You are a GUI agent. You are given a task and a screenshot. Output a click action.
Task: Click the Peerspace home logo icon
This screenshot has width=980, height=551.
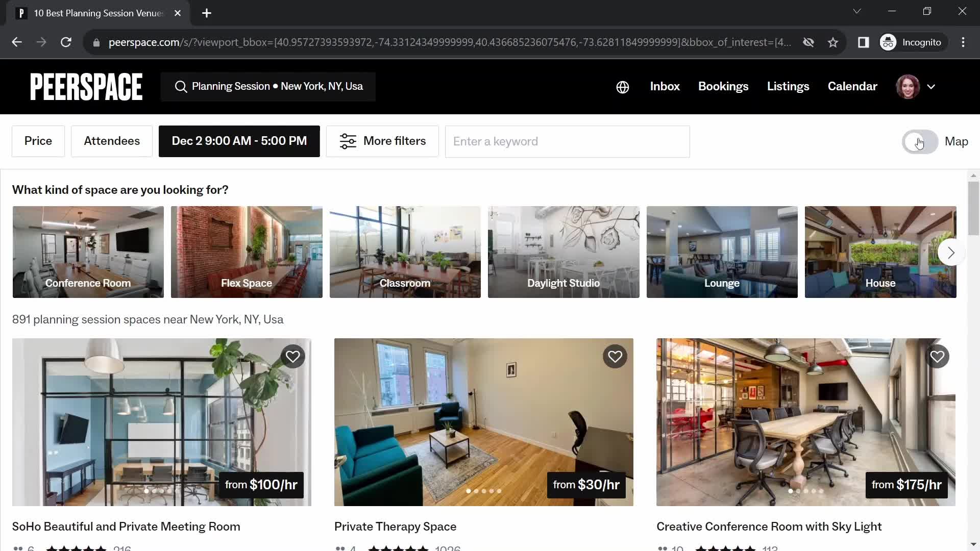pos(86,87)
